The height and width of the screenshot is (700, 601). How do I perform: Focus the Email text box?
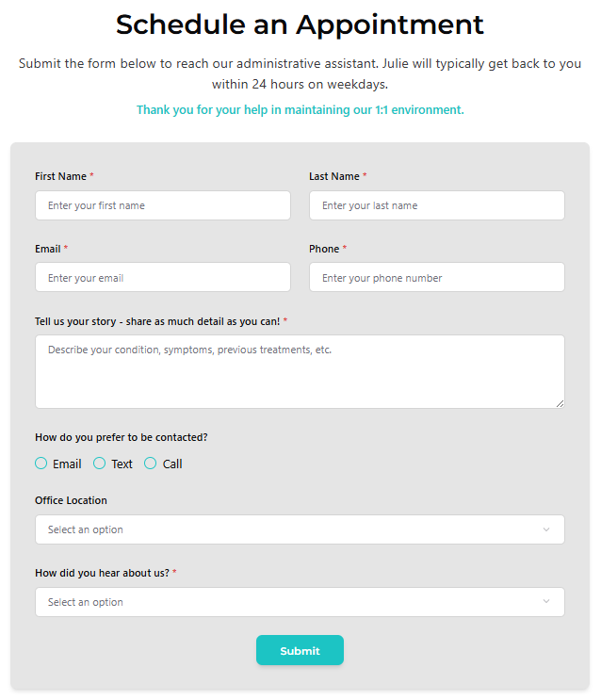(x=163, y=277)
